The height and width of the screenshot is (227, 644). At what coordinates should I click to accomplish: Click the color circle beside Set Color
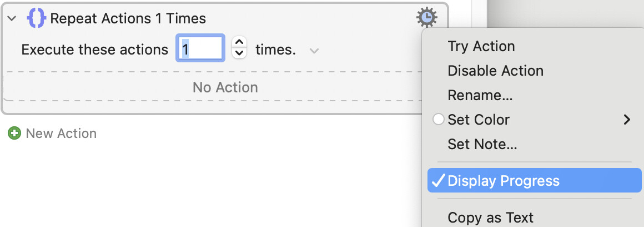(439, 120)
